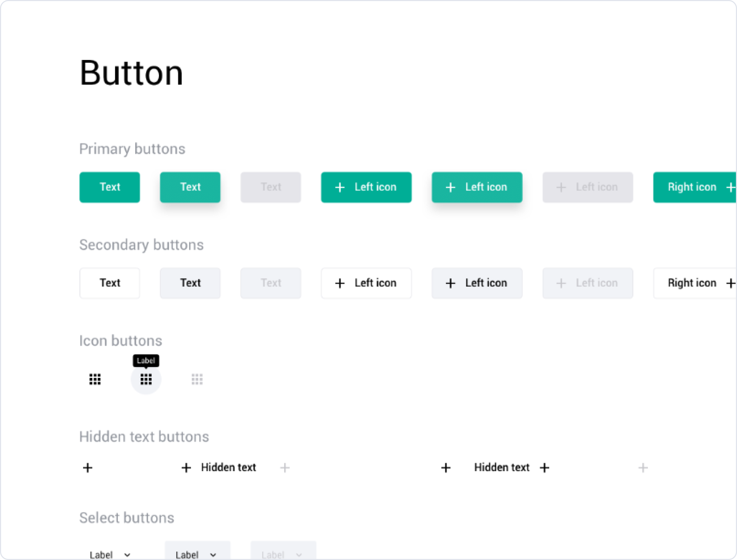
Task: Click the faded plus at the far end of the Hidden text row
Action: click(x=643, y=468)
